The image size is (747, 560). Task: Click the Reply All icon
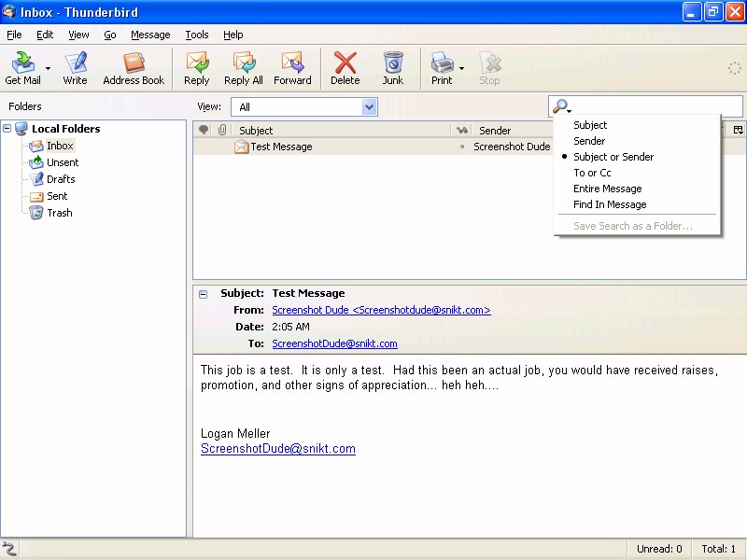coord(244,68)
